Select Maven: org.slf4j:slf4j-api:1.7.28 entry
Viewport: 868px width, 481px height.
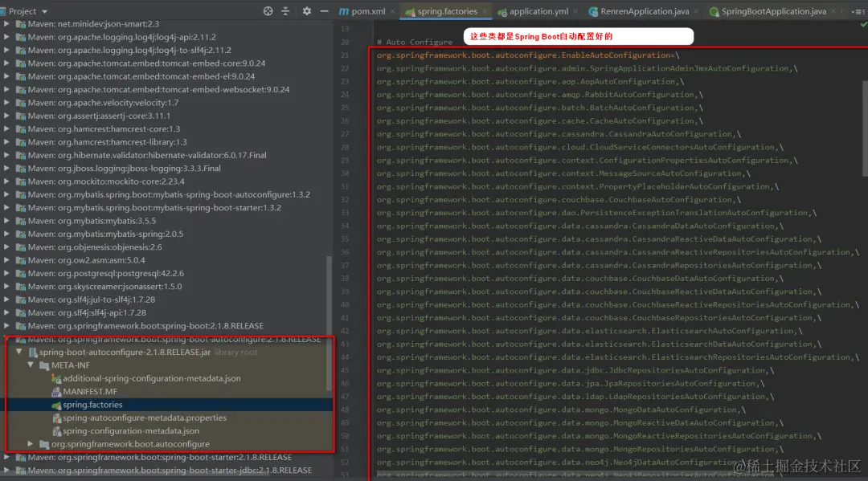pyautogui.click(x=87, y=312)
